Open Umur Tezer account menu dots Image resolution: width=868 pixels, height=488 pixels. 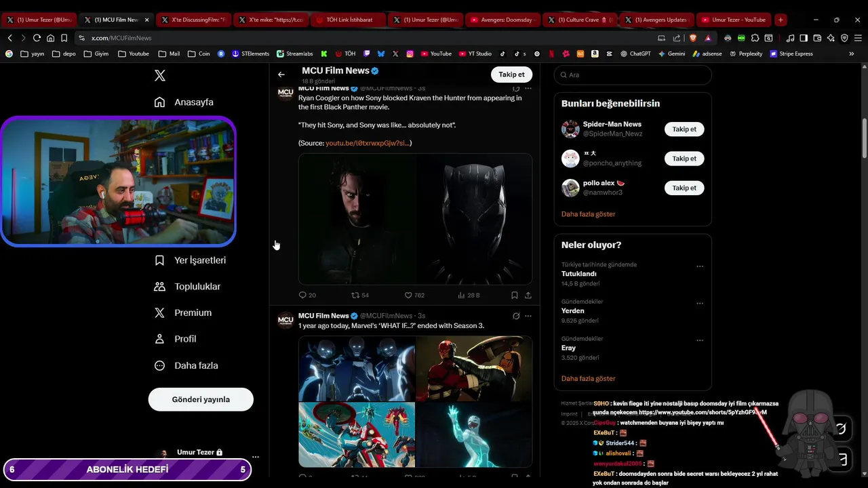pos(255,457)
